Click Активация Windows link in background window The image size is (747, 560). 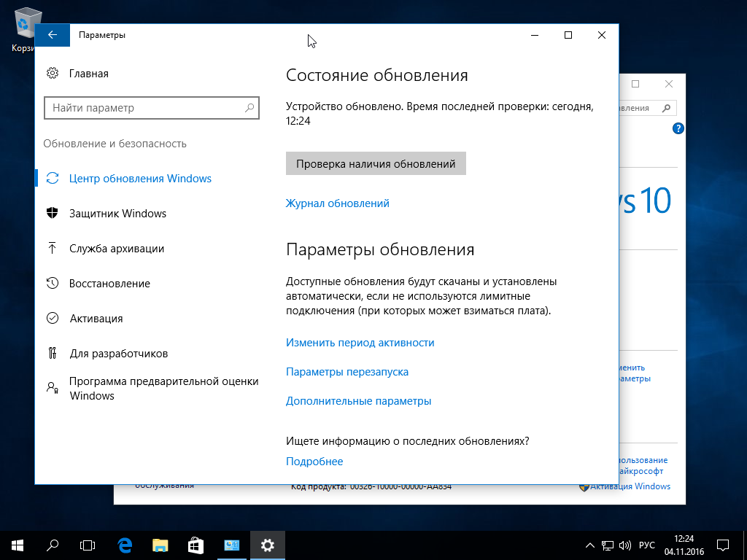[630, 486]
